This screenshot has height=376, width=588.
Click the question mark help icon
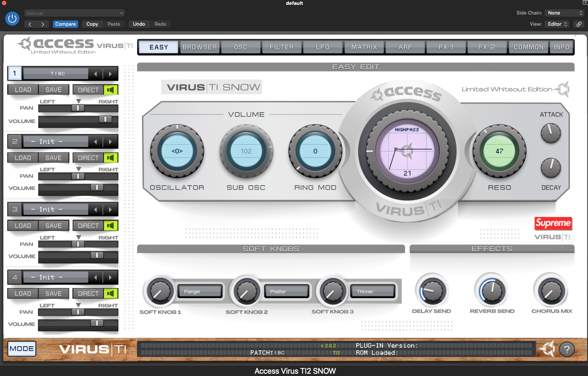coord(567,350)
